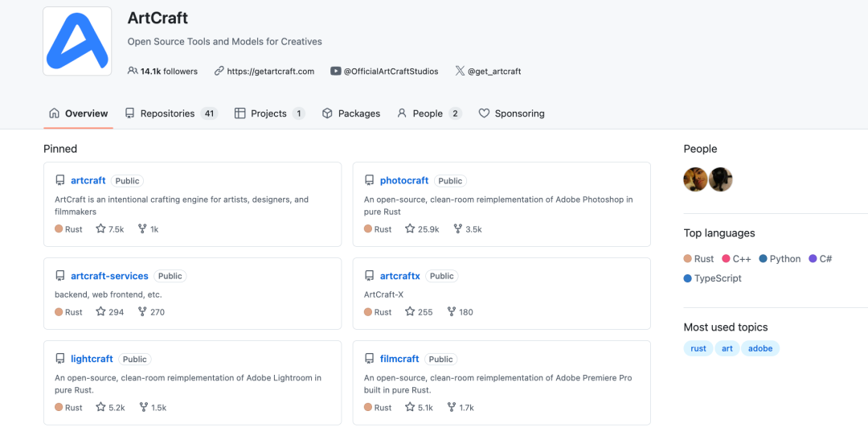The width and height of the screenshot is (868, 440).
Task: Open the @get_artcraft X profile link
Action: [494, 72]
